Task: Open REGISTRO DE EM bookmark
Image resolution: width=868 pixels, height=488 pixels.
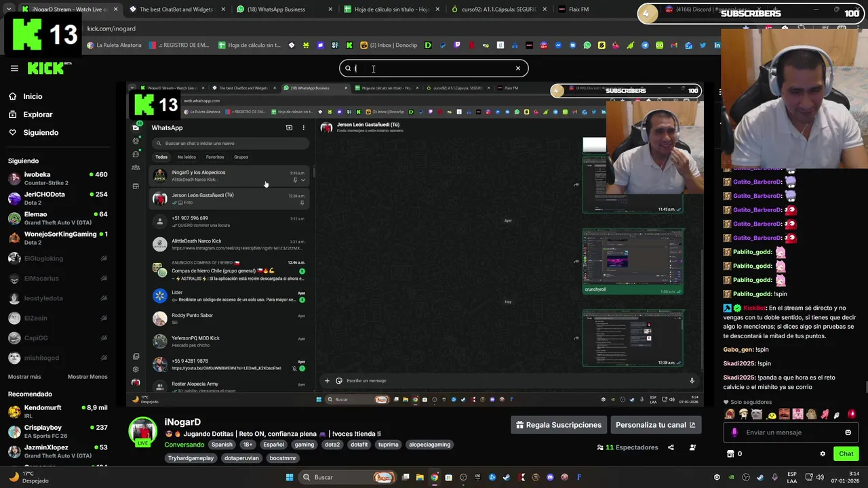Action: (179, 45)
